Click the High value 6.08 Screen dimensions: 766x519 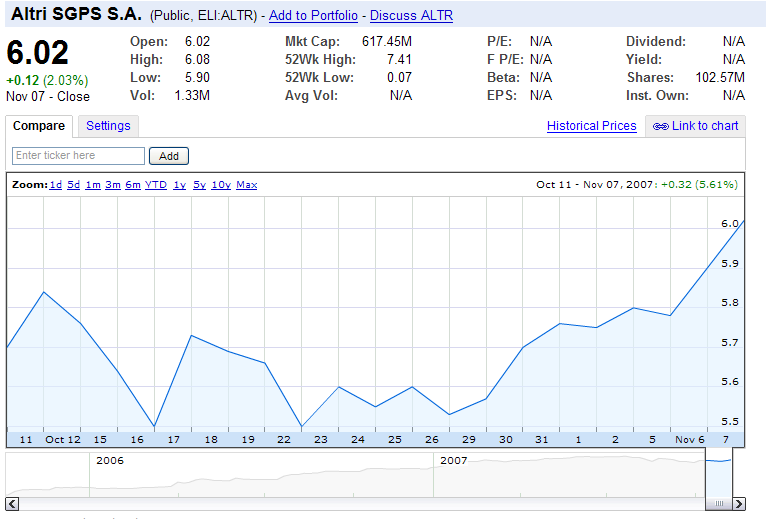tap(197, 60)
